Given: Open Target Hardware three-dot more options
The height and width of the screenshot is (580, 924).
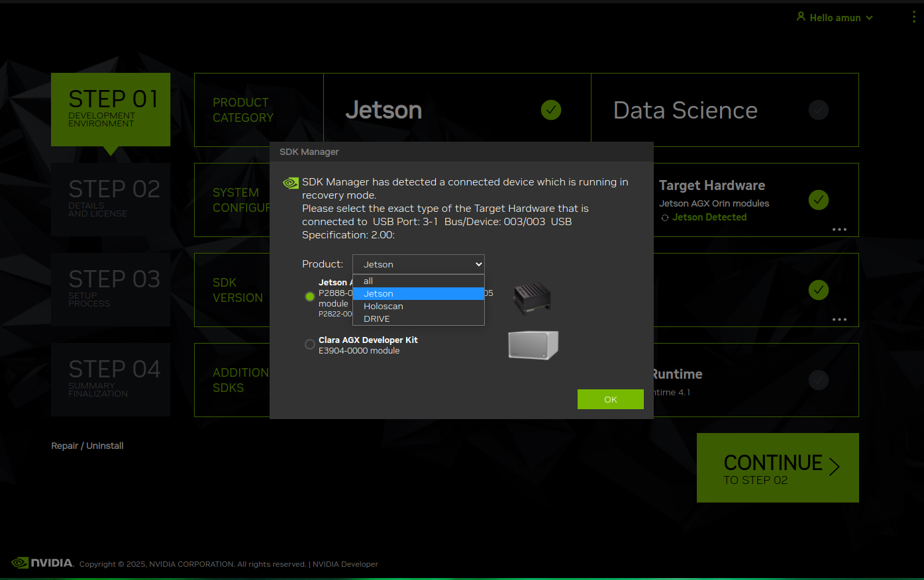Looking at the screenshot, I should click(839, 230).
